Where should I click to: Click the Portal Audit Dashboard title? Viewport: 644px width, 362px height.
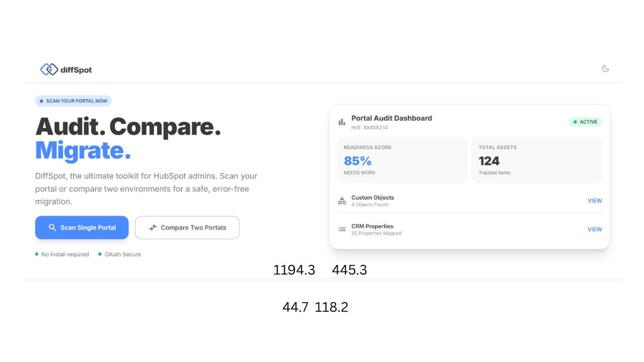(x=391, y=118)
